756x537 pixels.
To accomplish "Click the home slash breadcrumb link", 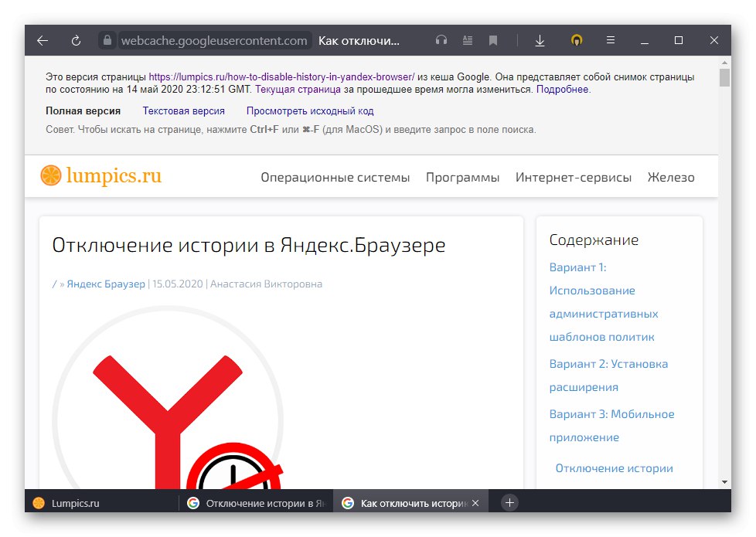I will point(54,284).
